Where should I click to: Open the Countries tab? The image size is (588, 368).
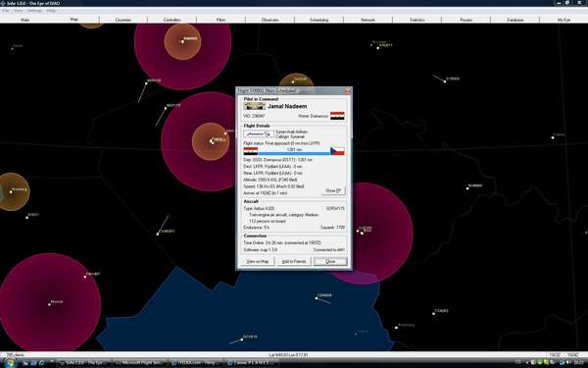(123, 20)
